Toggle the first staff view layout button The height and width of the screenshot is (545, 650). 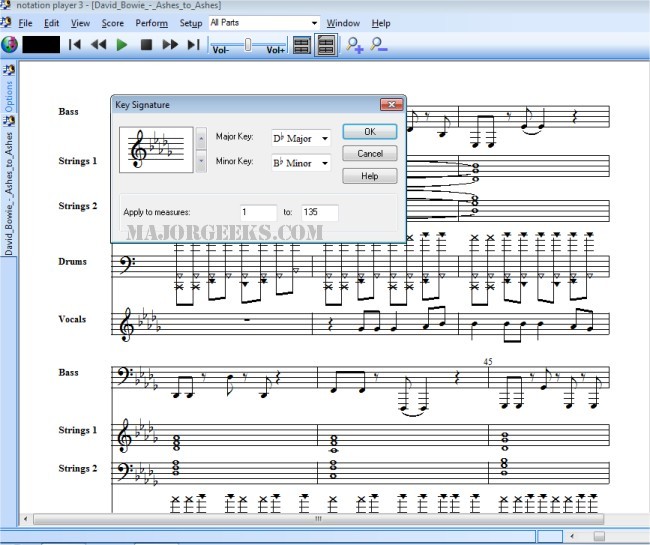coord(301,44)
